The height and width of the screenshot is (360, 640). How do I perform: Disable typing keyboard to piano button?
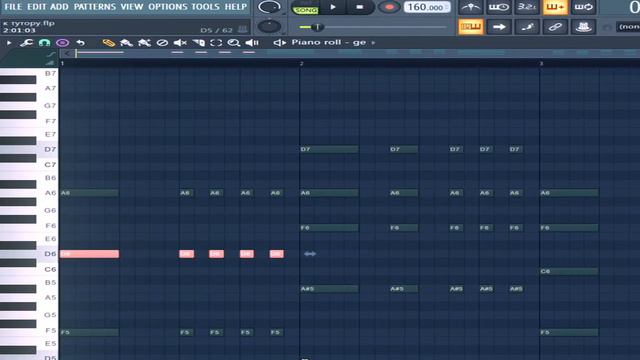(x=471, y=27)
